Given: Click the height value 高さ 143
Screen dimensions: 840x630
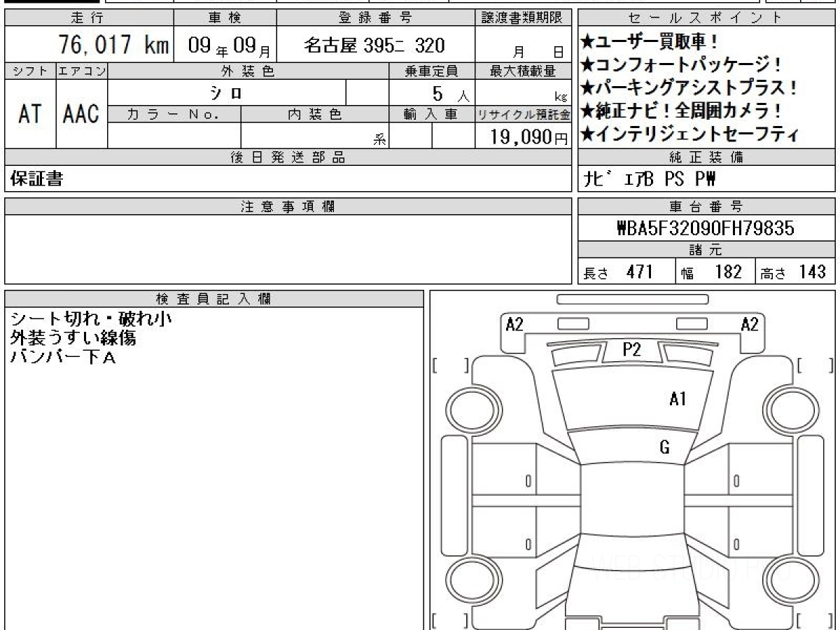Looking at the screenshot, I should pyautogui.click(x=793, y=272).
